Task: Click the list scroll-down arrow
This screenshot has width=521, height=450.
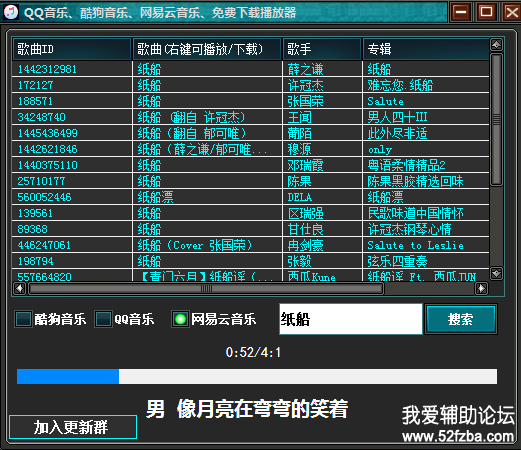Action: 496,274
